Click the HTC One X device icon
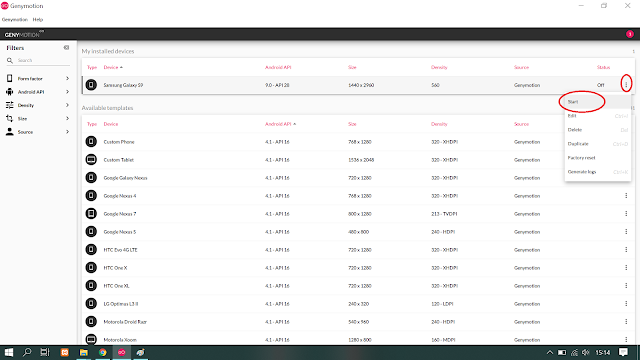The image size is (640, 360). tap(91, 267)
